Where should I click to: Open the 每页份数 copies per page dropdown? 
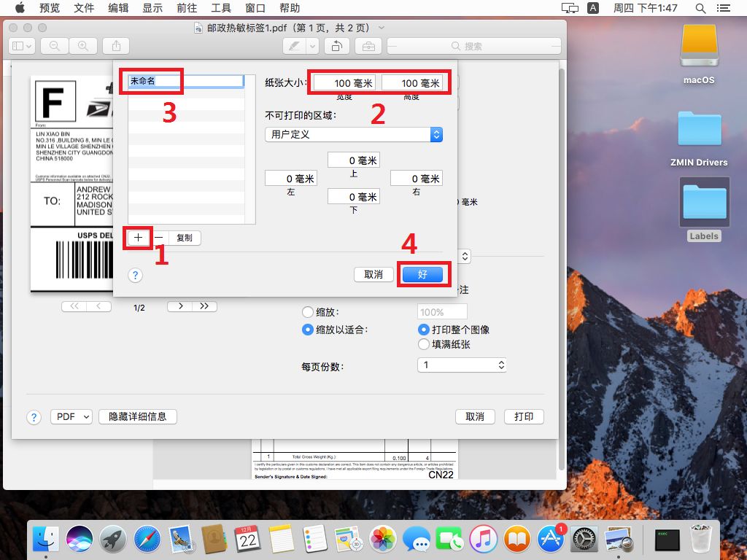click(x=462, y=365)
